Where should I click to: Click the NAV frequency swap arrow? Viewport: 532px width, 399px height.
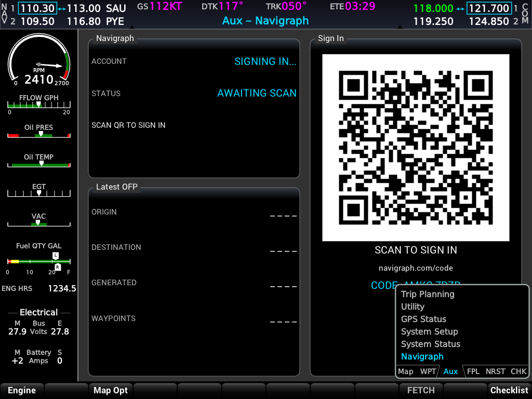(x=62, y=9)
